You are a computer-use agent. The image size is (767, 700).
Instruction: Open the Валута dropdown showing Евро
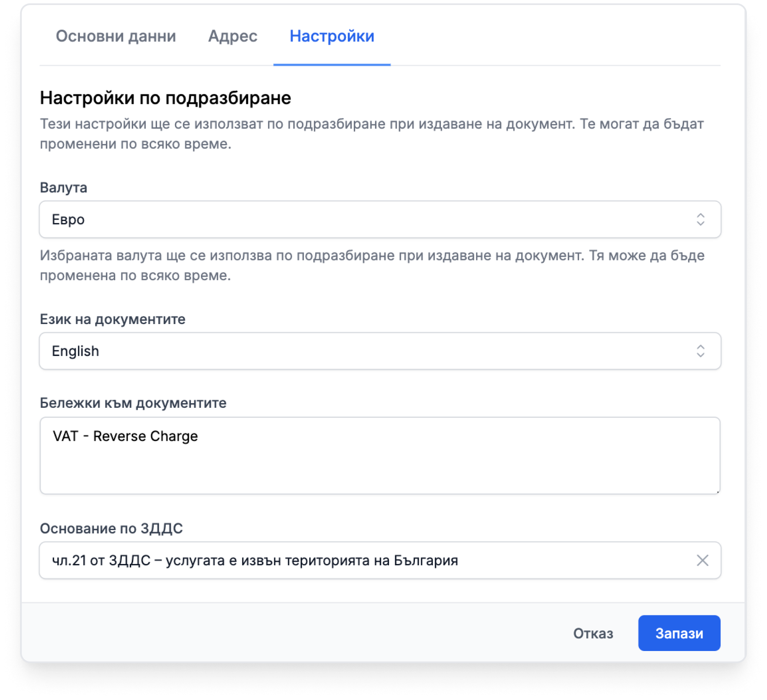380,219
